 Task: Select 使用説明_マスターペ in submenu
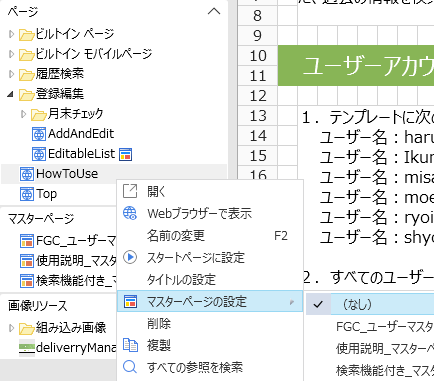tap(370, 348)
